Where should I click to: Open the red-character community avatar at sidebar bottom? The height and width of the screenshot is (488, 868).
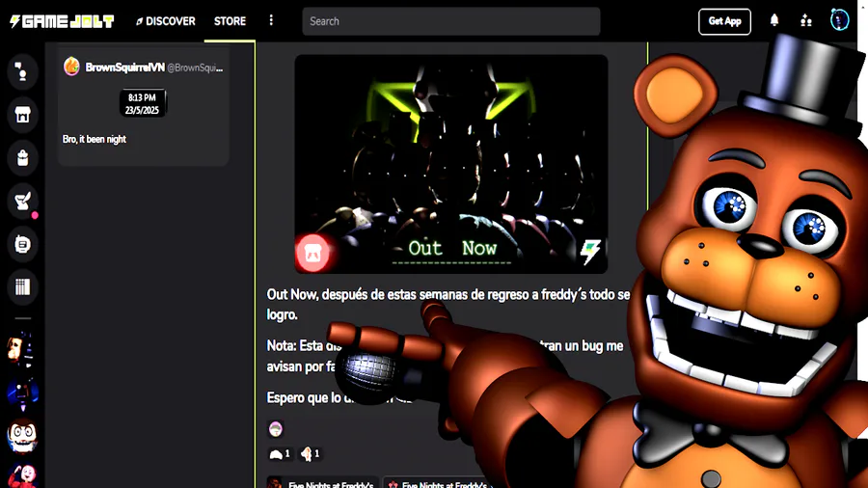tap(23, 475)
